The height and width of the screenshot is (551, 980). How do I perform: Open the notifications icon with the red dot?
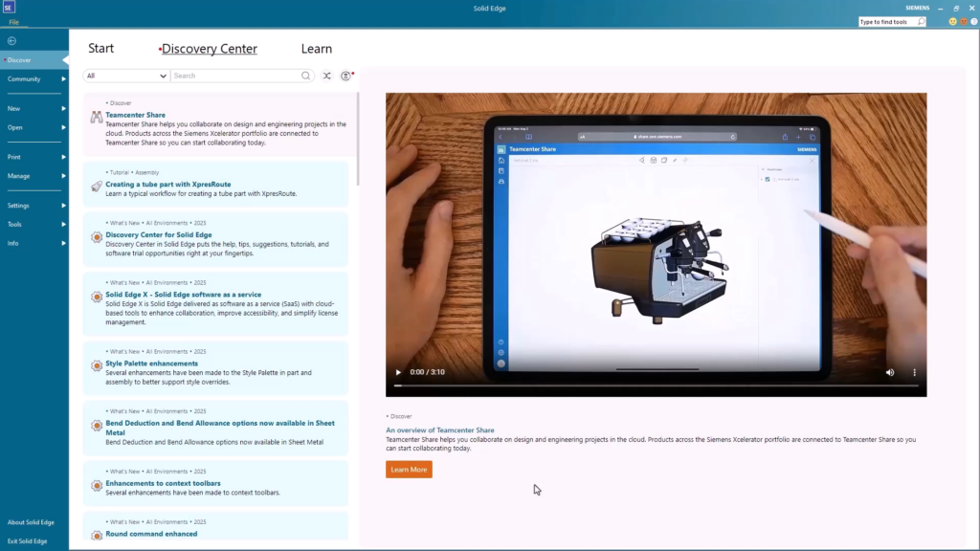point(346,76)
